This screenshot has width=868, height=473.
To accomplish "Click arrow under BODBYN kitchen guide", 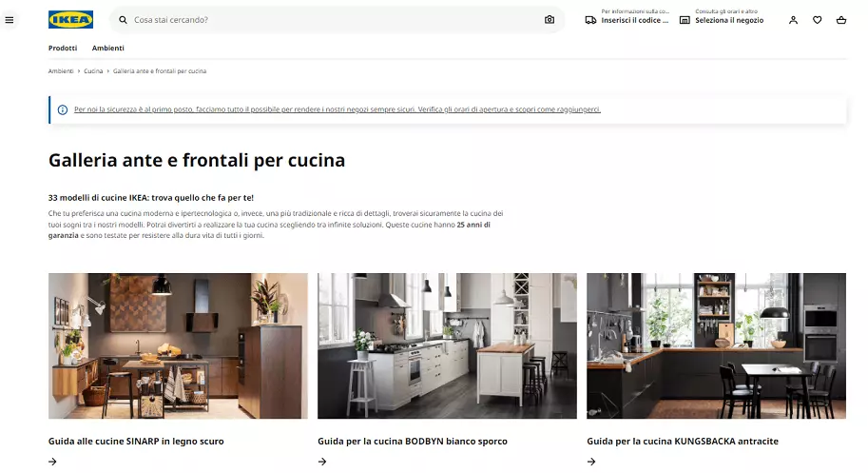I will [x=322, y=462].
